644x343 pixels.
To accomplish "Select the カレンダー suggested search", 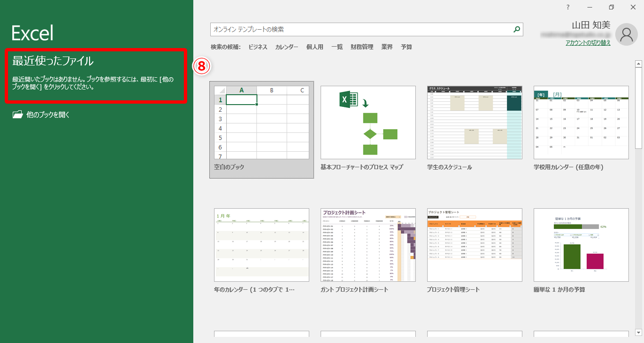I will (x=287, y=47).
